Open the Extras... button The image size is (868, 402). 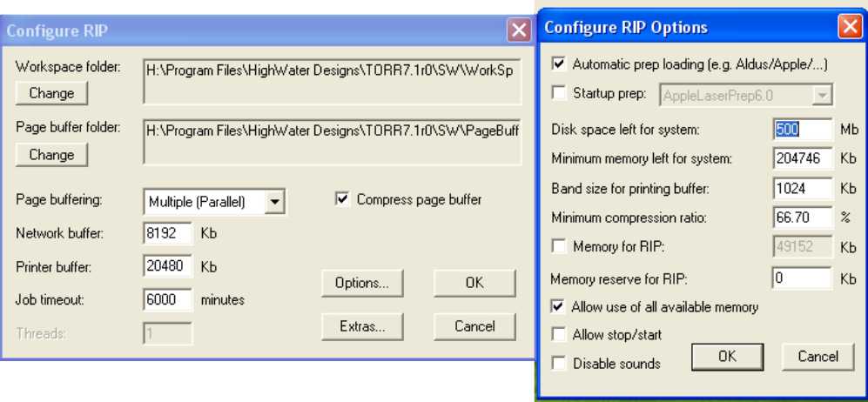[362, 327]
